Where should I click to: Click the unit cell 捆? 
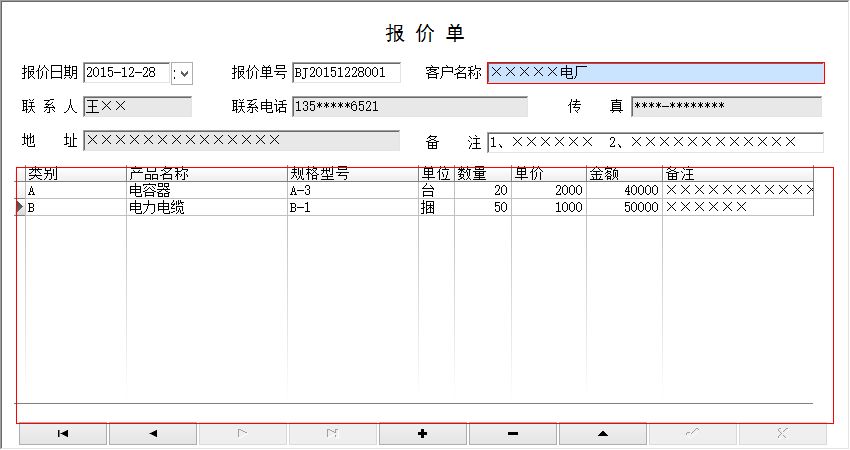coord(436,207)
